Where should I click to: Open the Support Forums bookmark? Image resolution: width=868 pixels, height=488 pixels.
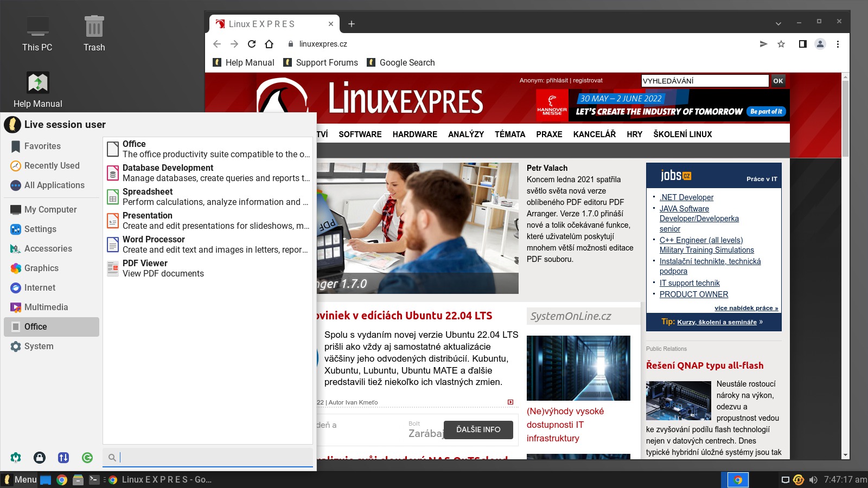tap(321, 63)
